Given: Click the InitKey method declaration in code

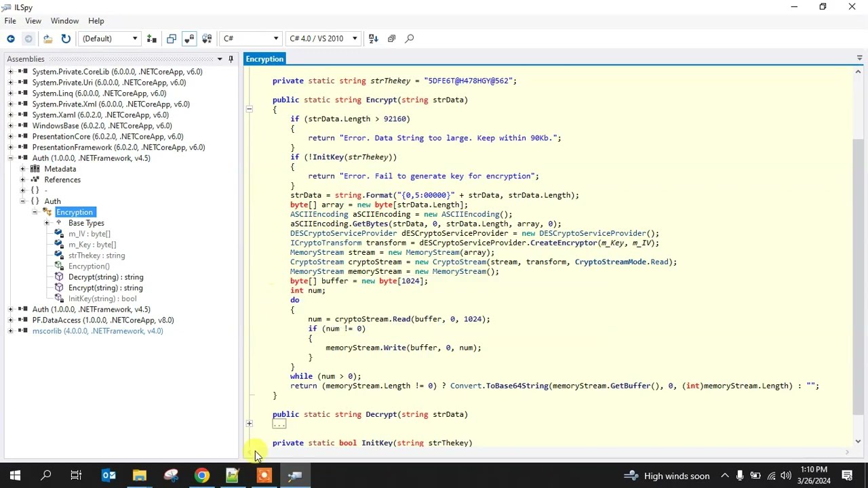Looking at the screenshot, I should 377,443.
